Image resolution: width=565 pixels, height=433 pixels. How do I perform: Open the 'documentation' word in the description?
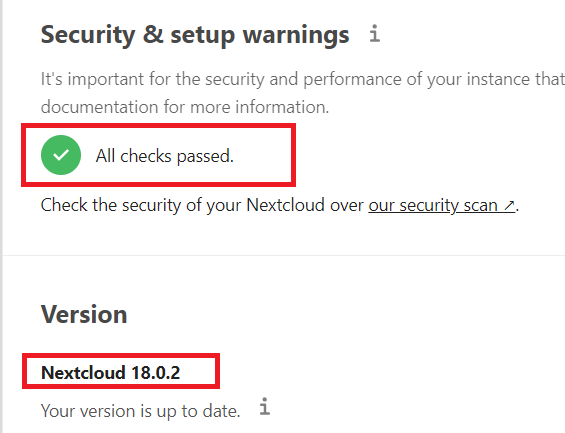pyautogui.click(x=99, y=107)
